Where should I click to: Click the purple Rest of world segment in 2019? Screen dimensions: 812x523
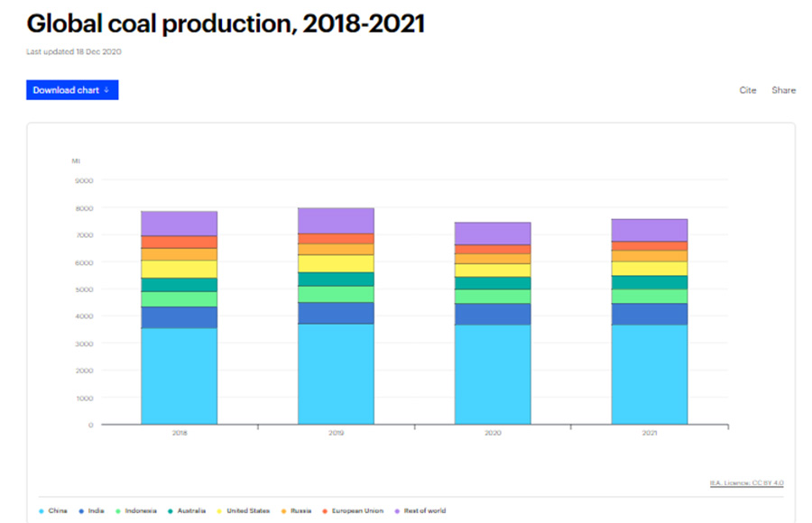(x=336, y=221)
